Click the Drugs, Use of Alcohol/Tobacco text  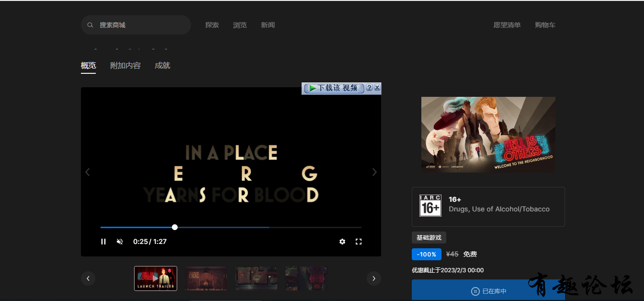(x=499, y=209)
